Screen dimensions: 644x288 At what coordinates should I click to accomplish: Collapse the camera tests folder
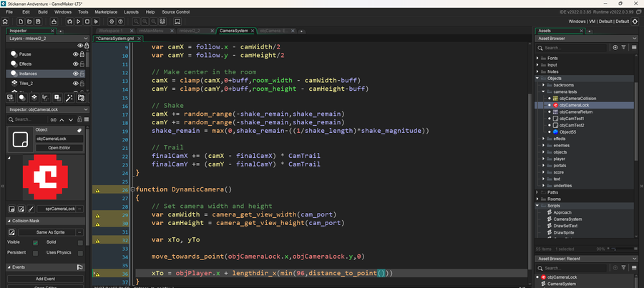click(x=543, y=91)
